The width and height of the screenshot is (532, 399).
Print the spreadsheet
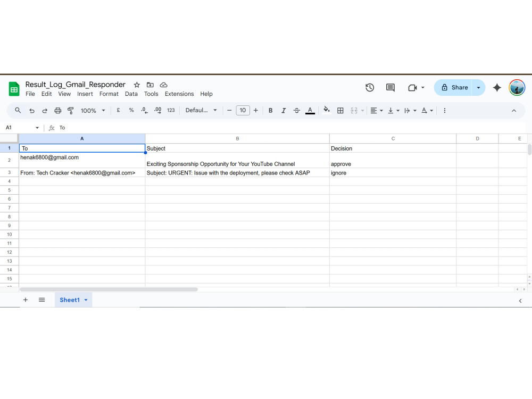pos(57,111)
